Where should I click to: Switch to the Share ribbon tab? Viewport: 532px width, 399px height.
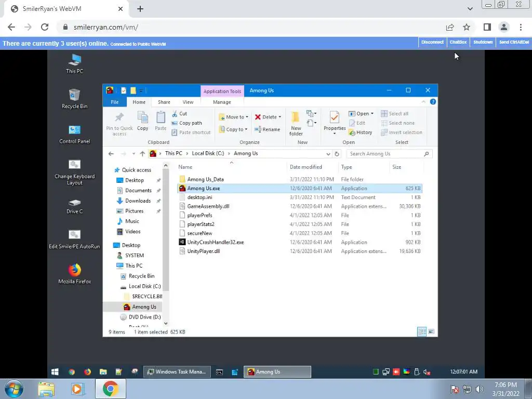(x=164, y=102)
